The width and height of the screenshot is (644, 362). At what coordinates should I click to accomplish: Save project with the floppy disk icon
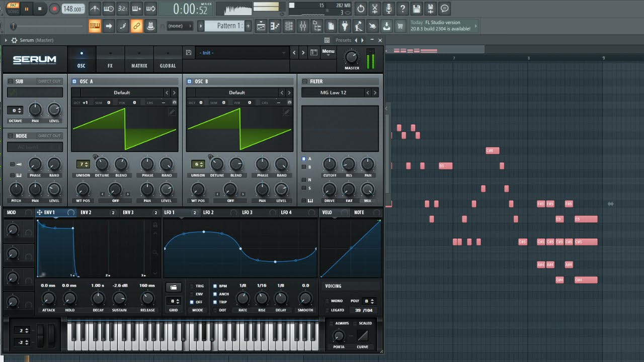point(417,9)
